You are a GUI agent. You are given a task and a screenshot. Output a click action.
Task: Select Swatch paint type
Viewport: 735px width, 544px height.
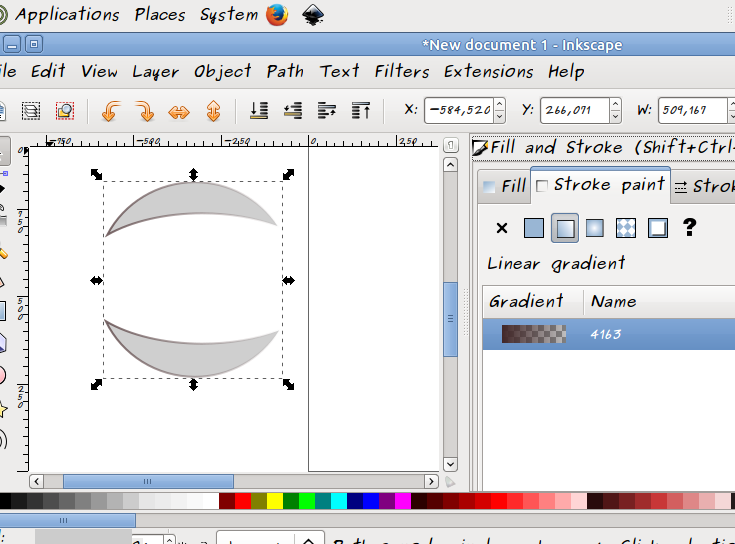658,228
